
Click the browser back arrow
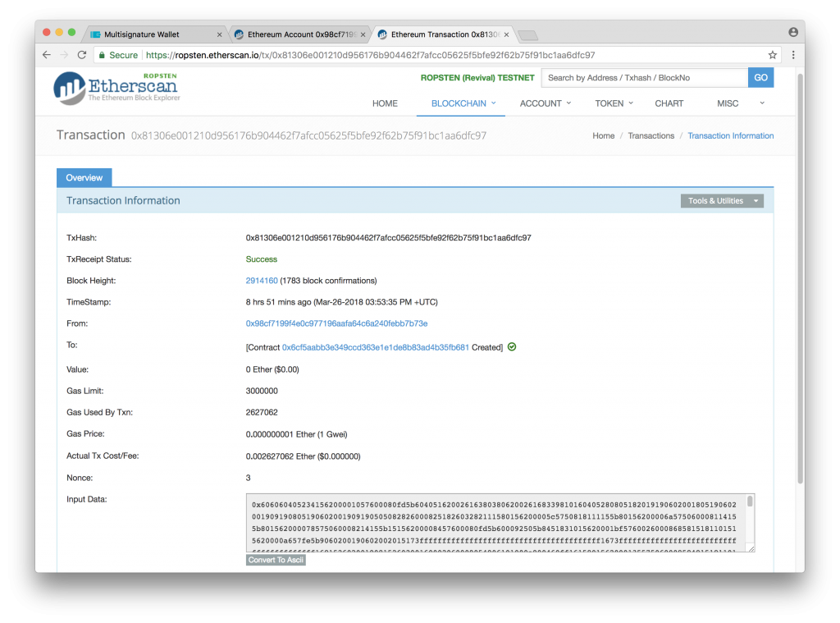47,55
